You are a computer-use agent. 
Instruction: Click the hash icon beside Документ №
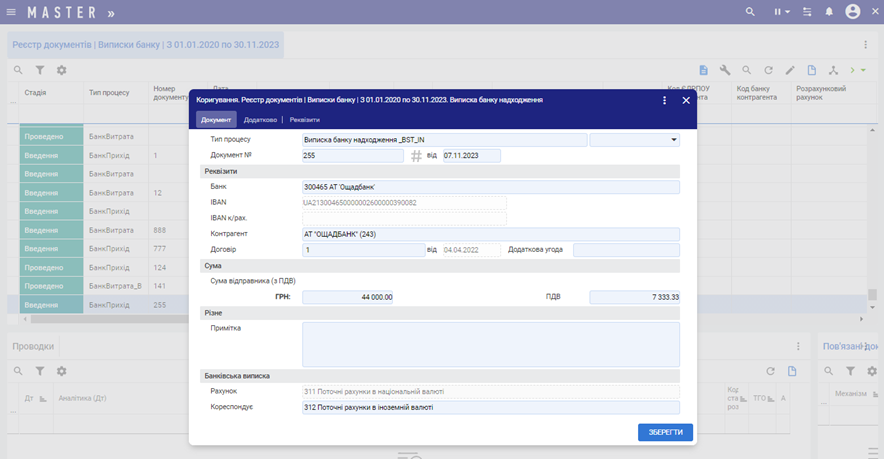click(x=416, y=156)
